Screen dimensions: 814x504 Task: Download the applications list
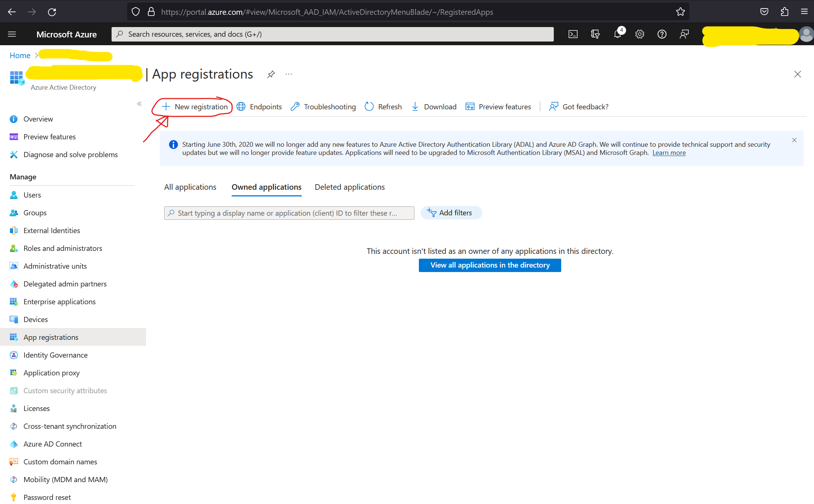pyautogui.click(x=434, y=107)
